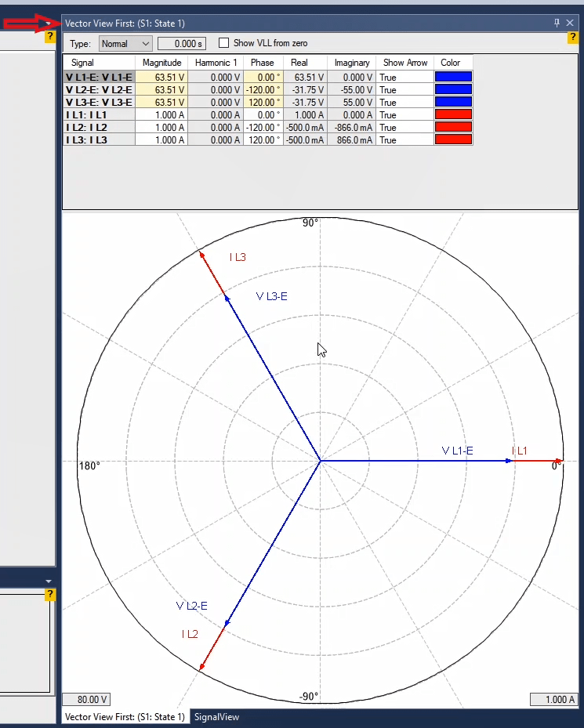Close the Vector View First panel

coord(570,24)
